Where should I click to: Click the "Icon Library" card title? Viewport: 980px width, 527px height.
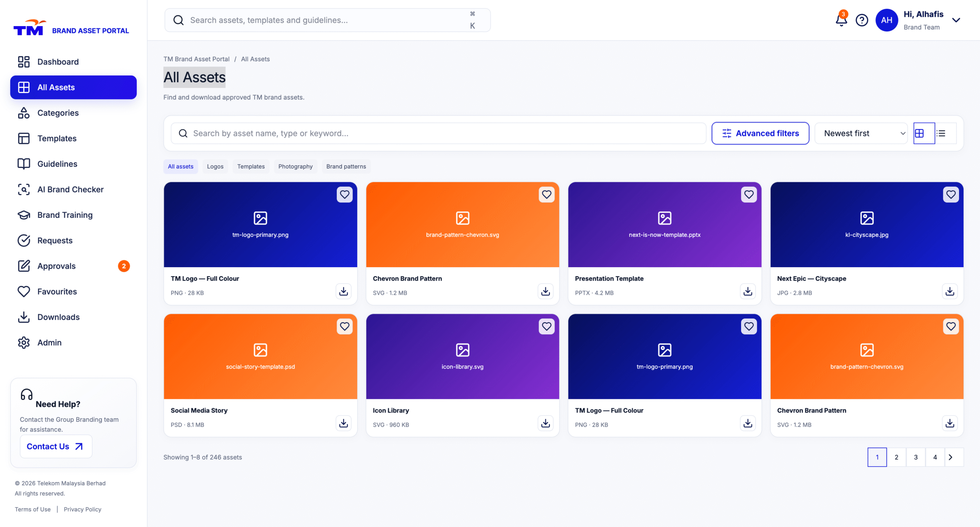(x=391, y=411)
